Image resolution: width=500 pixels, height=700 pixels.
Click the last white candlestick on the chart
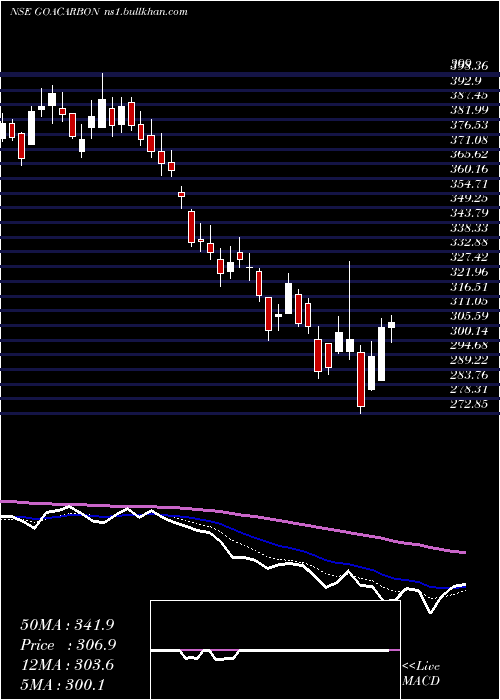coord(392,325)
